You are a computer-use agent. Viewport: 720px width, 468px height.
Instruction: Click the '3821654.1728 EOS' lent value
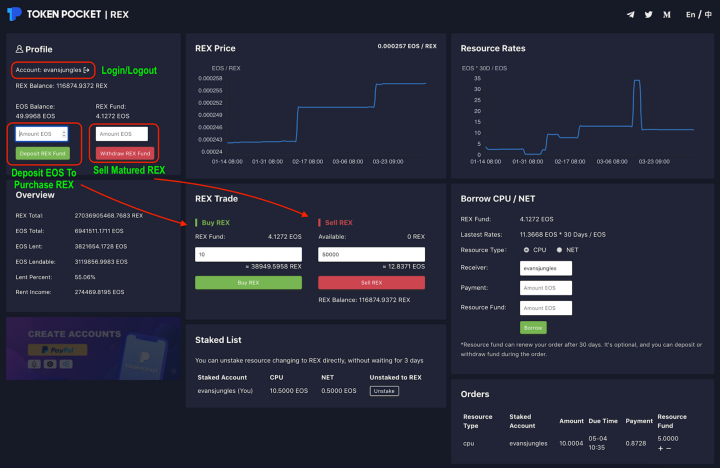click(x=101, y=247)
